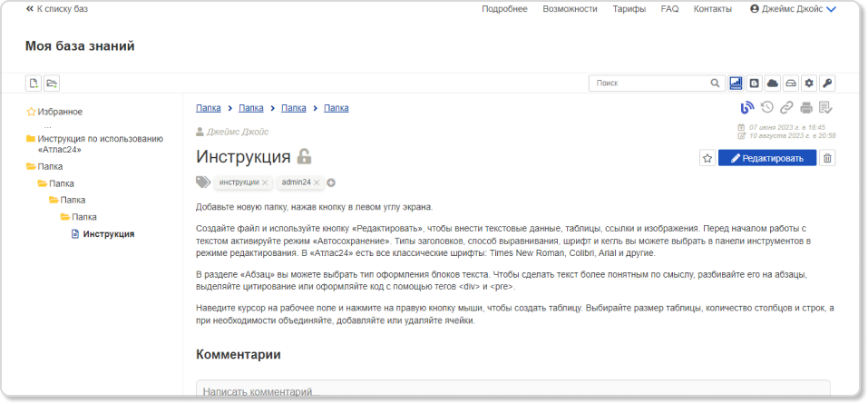Click the yellow star icon beside Избранное
The width and height of the screenshot is (868, 404).
tap(31, 112)
